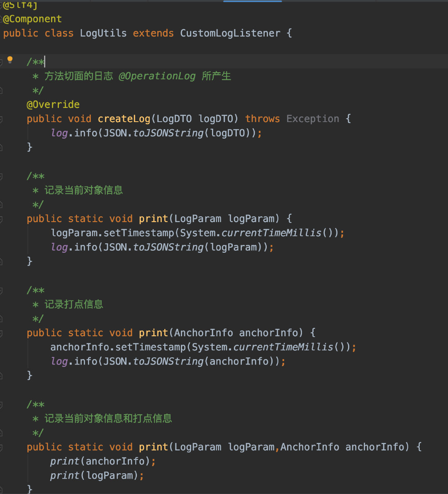
Task: Click the createLog method name
Action: [x=124, y=119]
